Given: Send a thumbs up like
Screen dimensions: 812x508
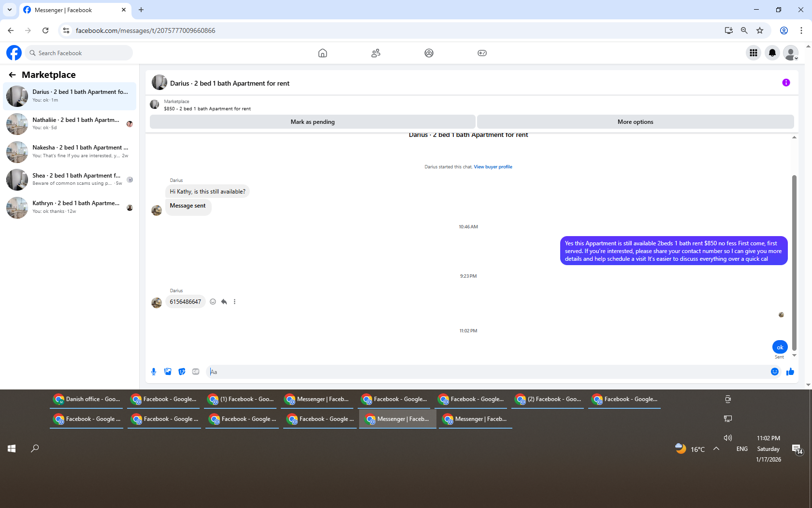Looking at the screenshot, I should [790, 372].
